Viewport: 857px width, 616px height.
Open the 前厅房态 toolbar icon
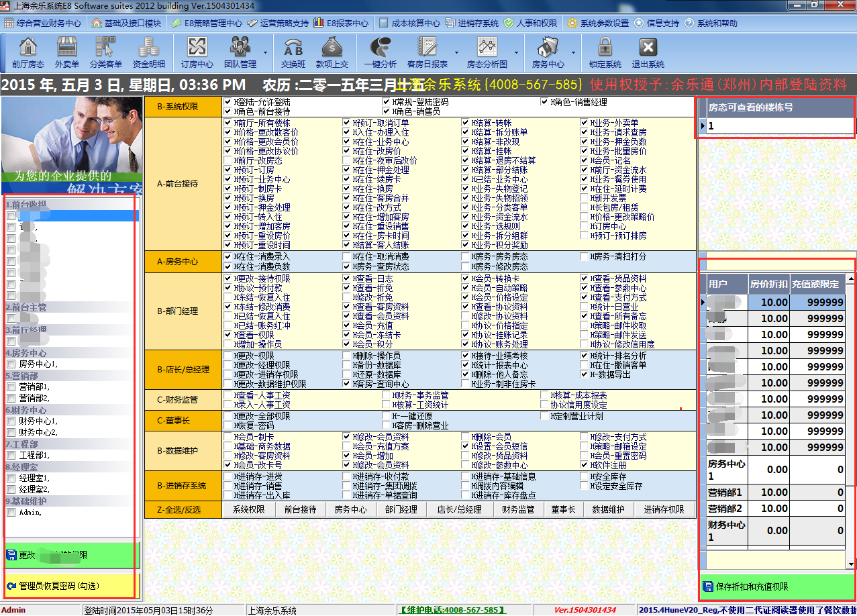pyautogui.click(x=28, y=52)
